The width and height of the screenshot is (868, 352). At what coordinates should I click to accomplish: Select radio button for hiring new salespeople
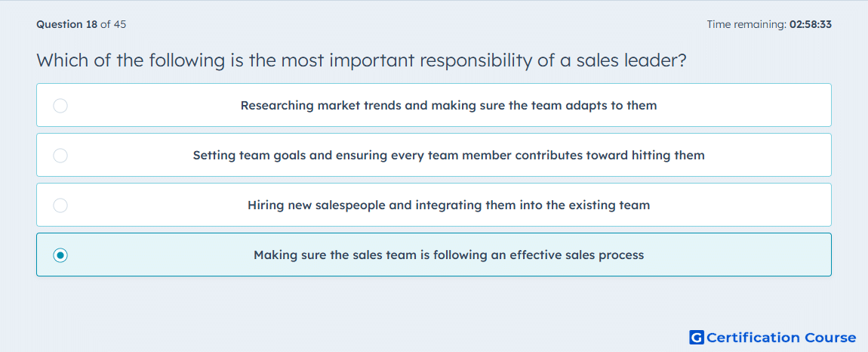pyautogui.click(x=60, y=205)
